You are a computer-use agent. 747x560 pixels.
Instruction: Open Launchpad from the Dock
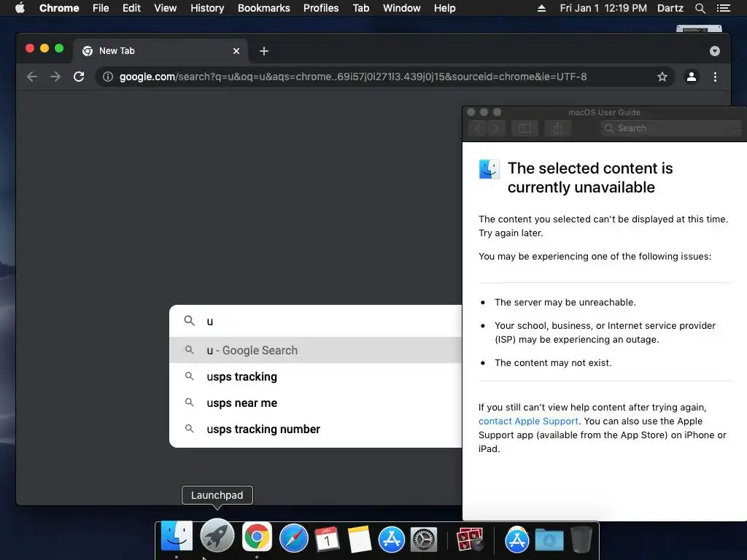[217, 536]
